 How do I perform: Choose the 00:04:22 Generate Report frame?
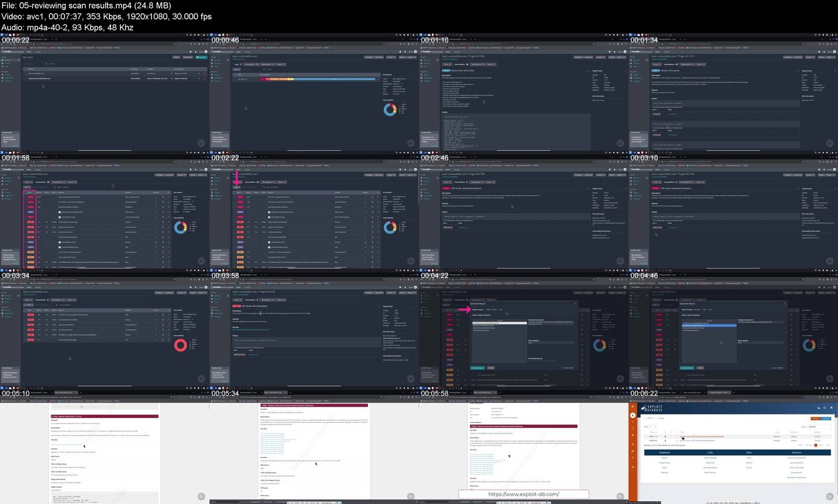[524, 329]
